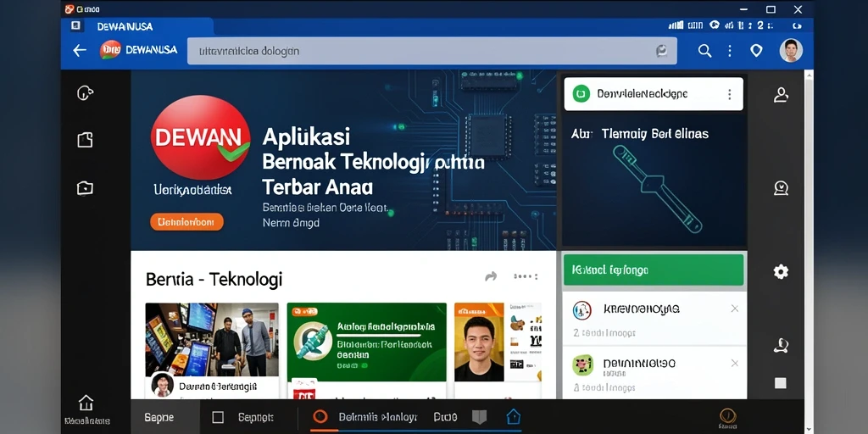Focus the search input field
This screenshot has width=868, height=434.
pos(431,51)
